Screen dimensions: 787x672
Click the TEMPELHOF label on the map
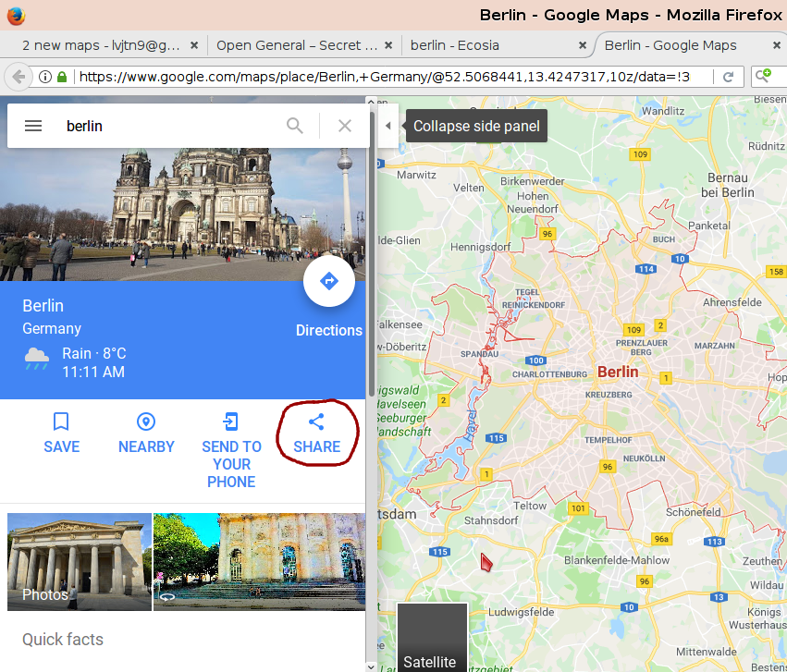coord(609,440)
